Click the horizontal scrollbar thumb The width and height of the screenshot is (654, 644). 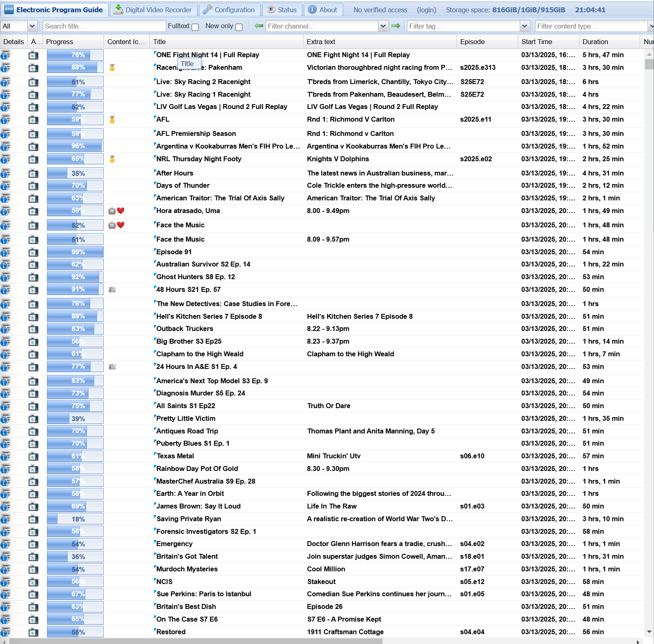point(196,641)
